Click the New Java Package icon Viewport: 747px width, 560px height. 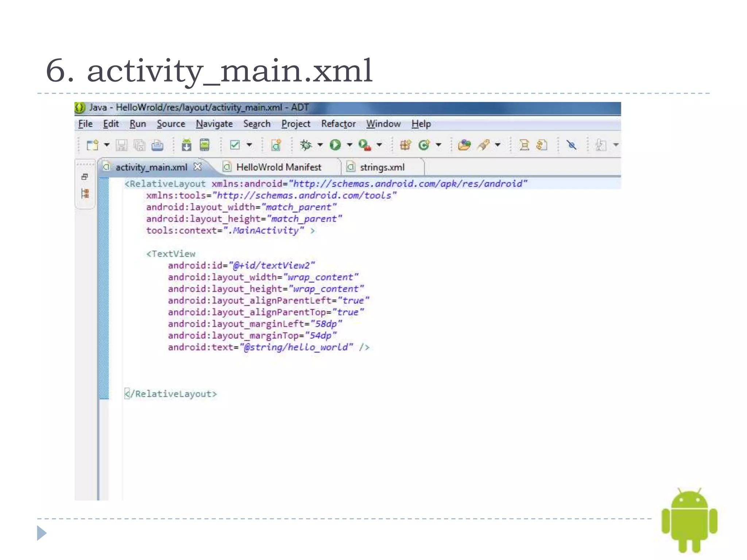click(x=406, y=145)
